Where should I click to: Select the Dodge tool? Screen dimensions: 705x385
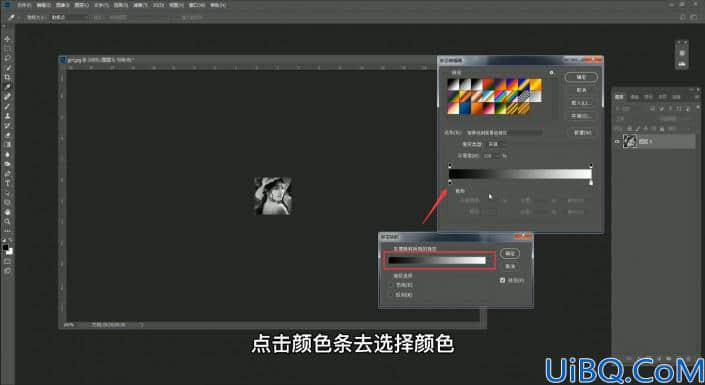coord(7,164)
